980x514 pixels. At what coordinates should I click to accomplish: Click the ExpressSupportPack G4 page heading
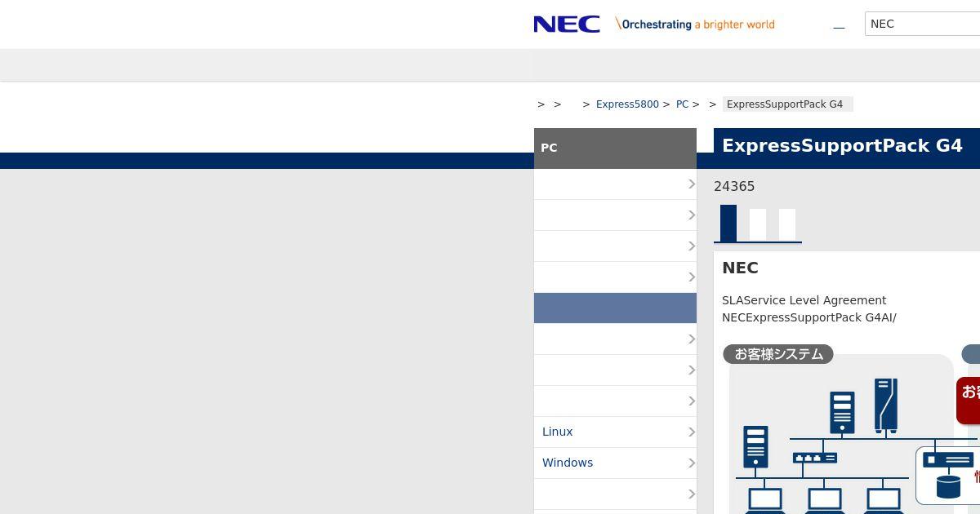click(842, 145)
